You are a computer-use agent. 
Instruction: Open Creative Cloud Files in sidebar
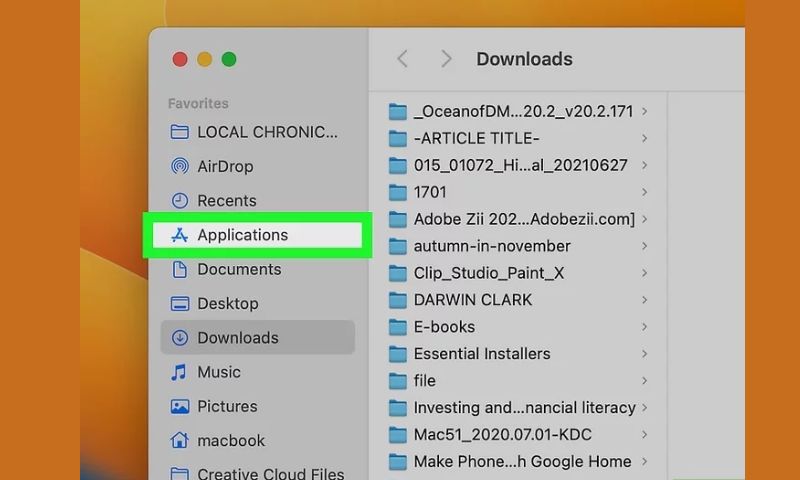[270, 474]
